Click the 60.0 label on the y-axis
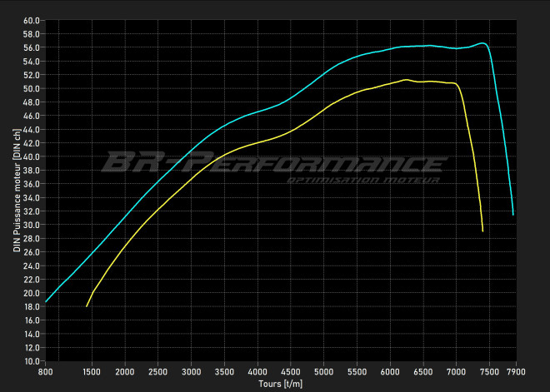The image size is (550, 392). pos(32,20)
